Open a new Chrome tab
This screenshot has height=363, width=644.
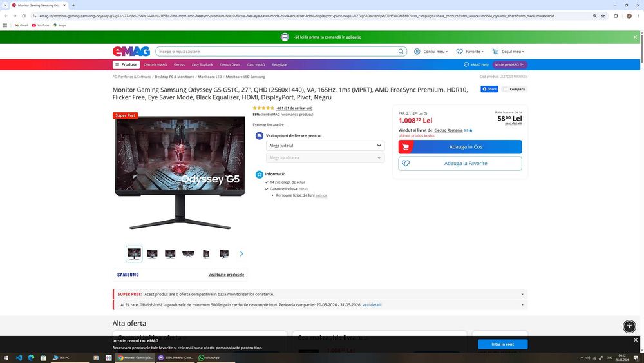[73, 5]
